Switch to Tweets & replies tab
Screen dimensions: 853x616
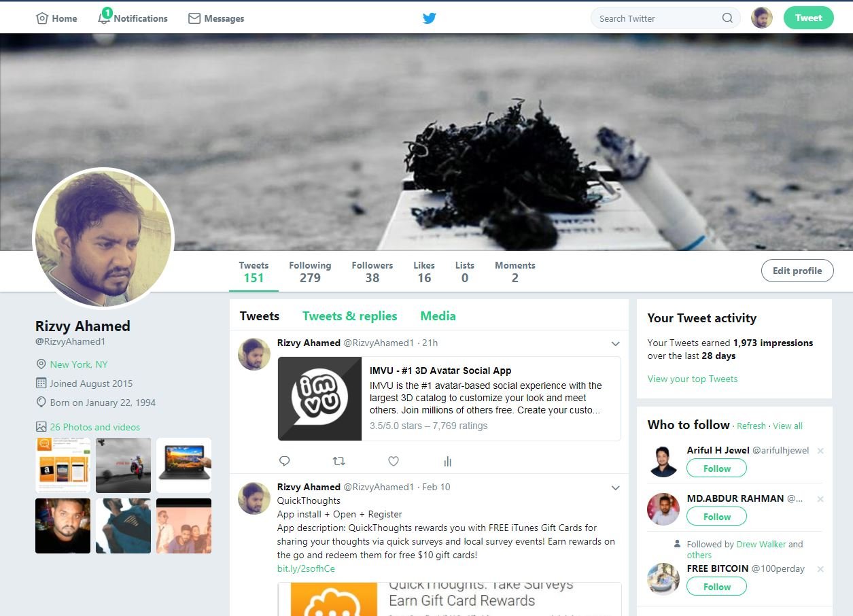(x=350, y=316)
